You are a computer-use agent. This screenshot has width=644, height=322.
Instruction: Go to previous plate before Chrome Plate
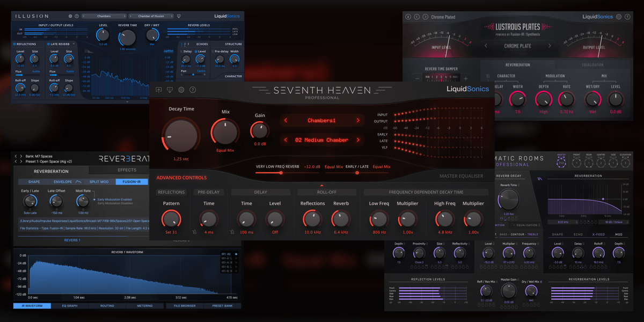click(x=486, y=46)
